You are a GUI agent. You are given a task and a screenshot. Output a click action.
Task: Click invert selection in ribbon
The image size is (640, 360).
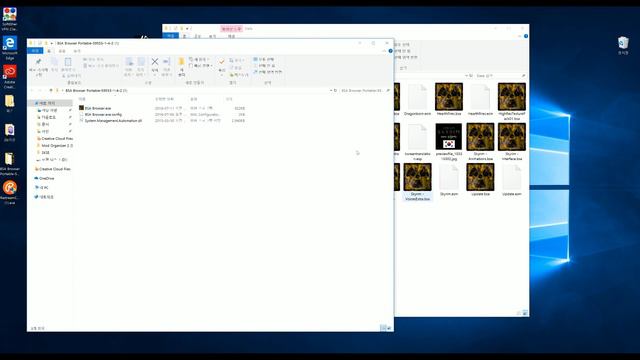(x=267, y=72)
